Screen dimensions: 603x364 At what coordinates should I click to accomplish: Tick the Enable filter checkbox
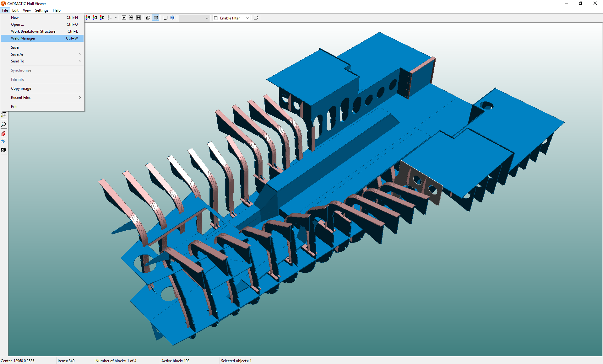coord(216,18)
